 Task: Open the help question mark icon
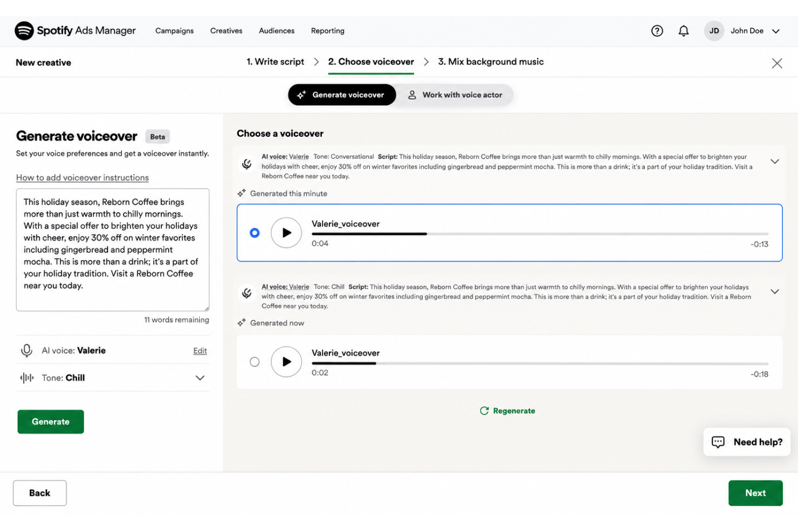[657, 31]
